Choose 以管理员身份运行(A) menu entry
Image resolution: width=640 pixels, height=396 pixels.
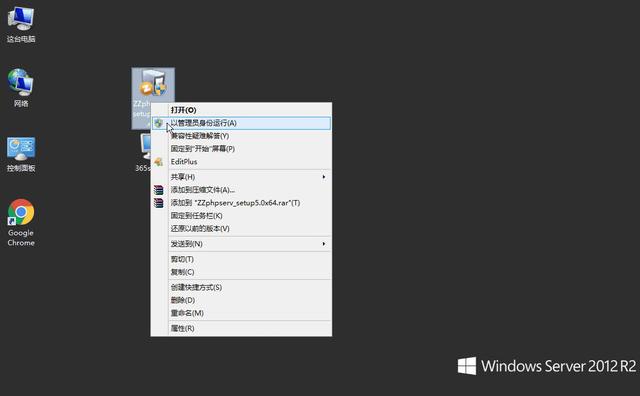point(241,123)
